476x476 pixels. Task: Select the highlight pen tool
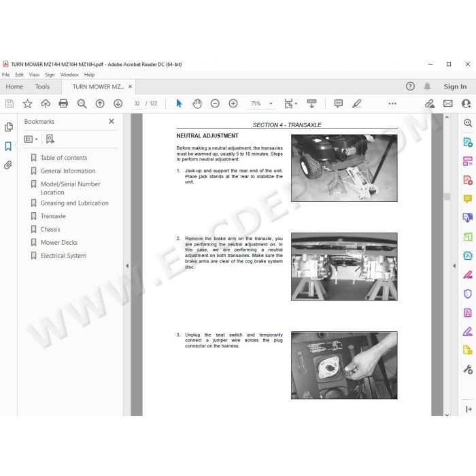click(x=356, y=103)
